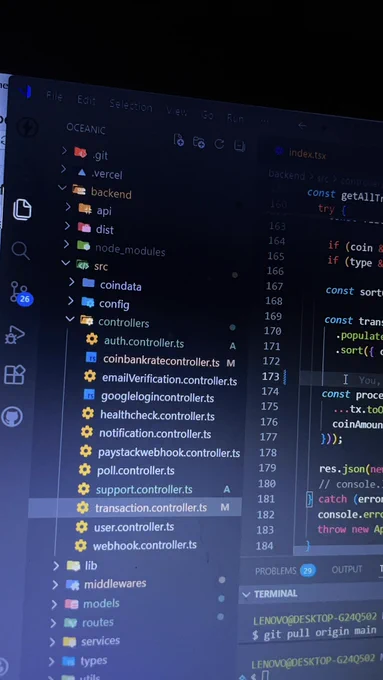The width and height of the screenshot is (383, 680).
Task: Click the New File icon in Explorer header
Action: 179,140
